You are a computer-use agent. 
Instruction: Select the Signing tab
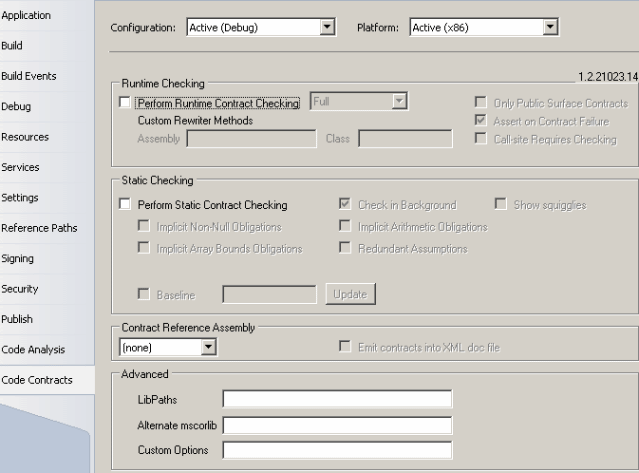[x=18, y=258]
